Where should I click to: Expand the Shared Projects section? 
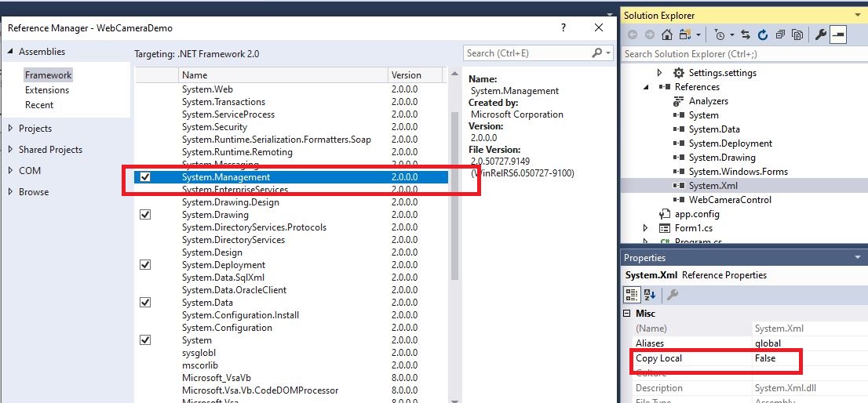[x=10, y=149]
